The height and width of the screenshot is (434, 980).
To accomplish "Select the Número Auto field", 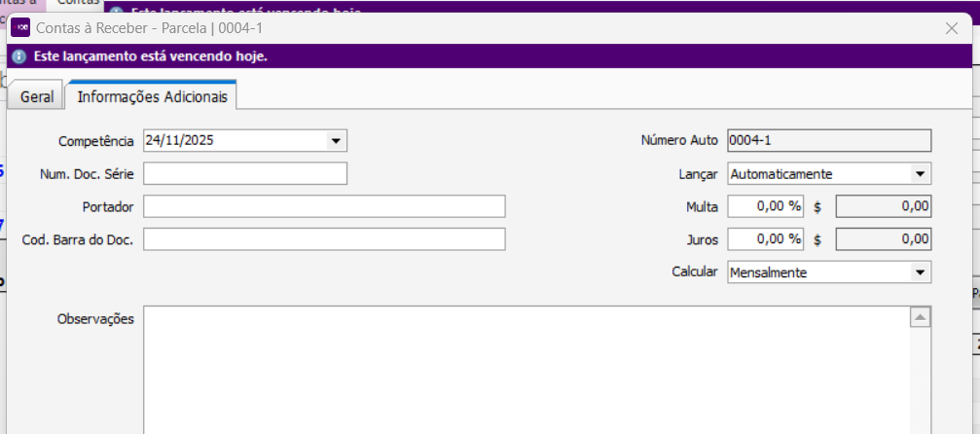I will pos(829,141).
